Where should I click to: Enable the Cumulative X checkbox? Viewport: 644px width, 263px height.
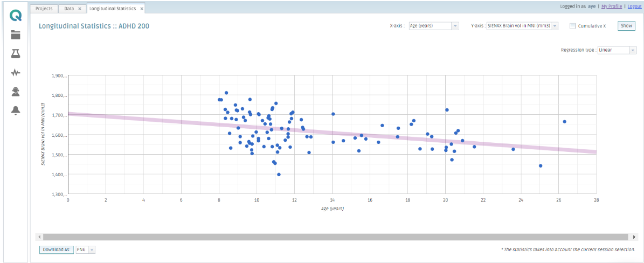point(573,26)
